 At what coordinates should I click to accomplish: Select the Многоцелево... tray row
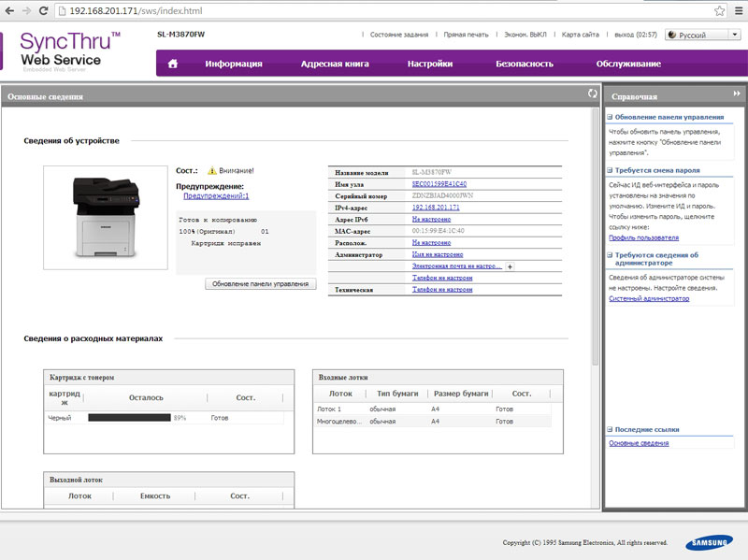(433, 422)
